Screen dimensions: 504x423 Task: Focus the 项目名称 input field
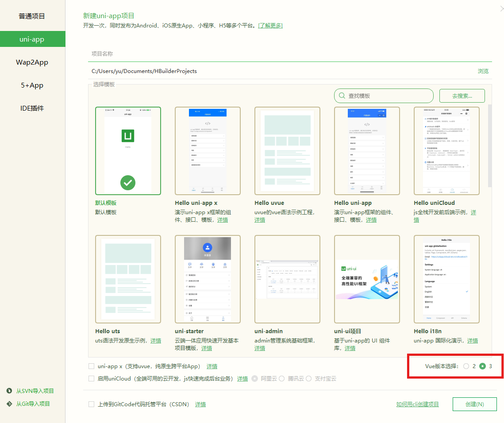pyautogui.click(x=289, y=54)
